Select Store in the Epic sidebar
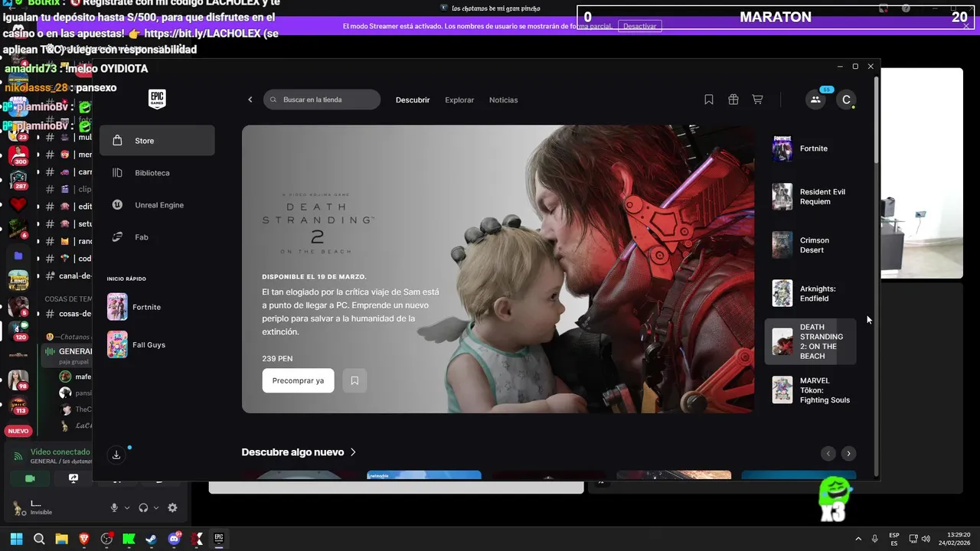The height and width of the screenshot is (551, 980). coord(157,141)
